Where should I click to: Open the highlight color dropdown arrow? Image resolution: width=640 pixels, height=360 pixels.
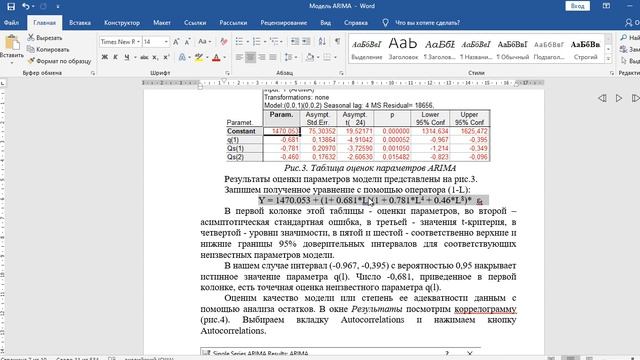(207, 57)
